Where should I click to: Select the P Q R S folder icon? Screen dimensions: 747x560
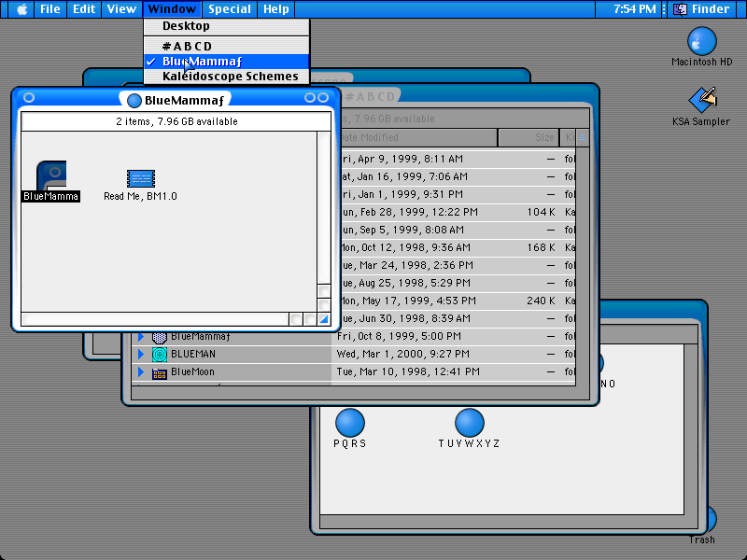click(x=350, y=423)
